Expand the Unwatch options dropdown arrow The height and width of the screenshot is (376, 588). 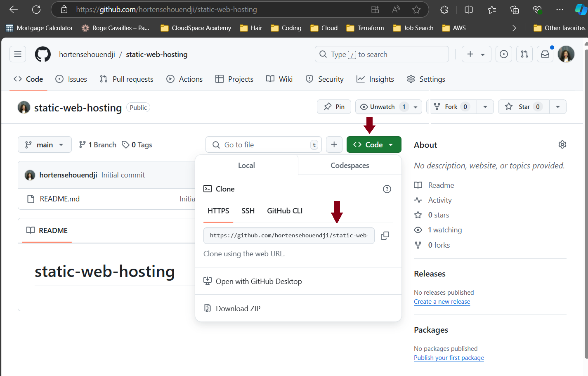tap(416, 107)
